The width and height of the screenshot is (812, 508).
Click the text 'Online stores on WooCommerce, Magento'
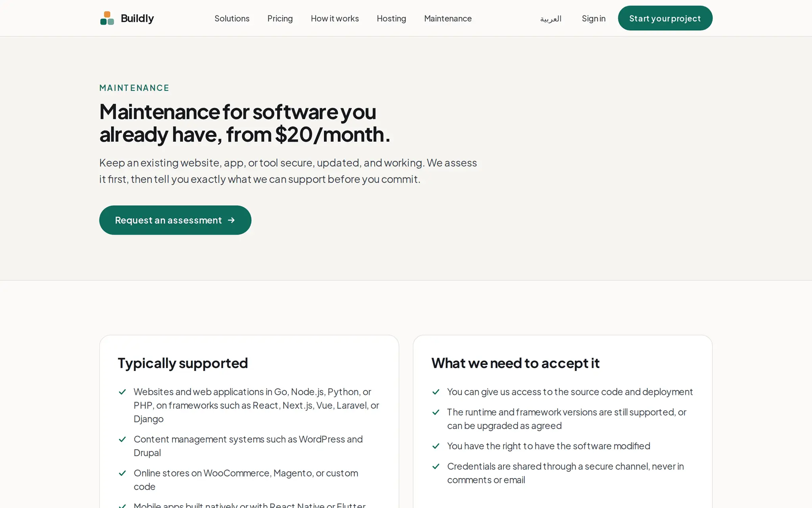click(x=246, y=480)
